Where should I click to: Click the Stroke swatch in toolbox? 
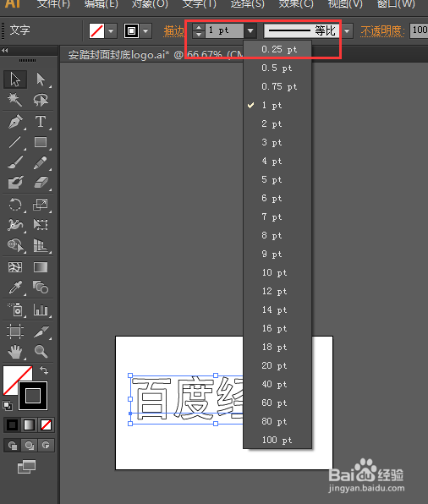tap(33, 396)
